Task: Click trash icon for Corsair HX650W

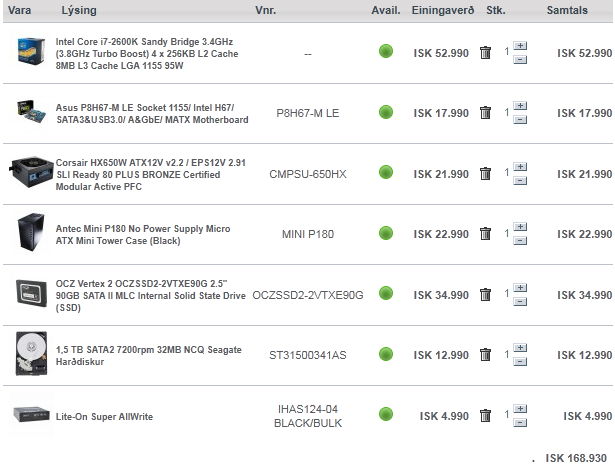Action: [x=485, y=174]
